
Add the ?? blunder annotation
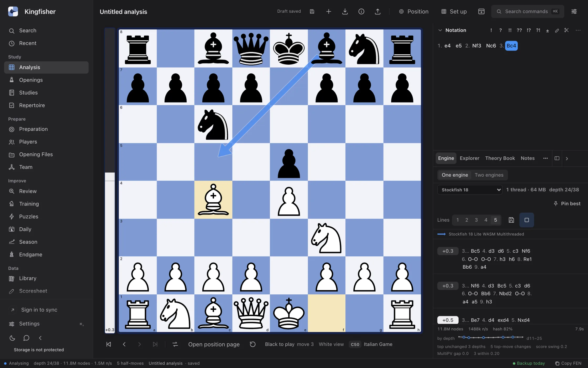pos(519,30)
